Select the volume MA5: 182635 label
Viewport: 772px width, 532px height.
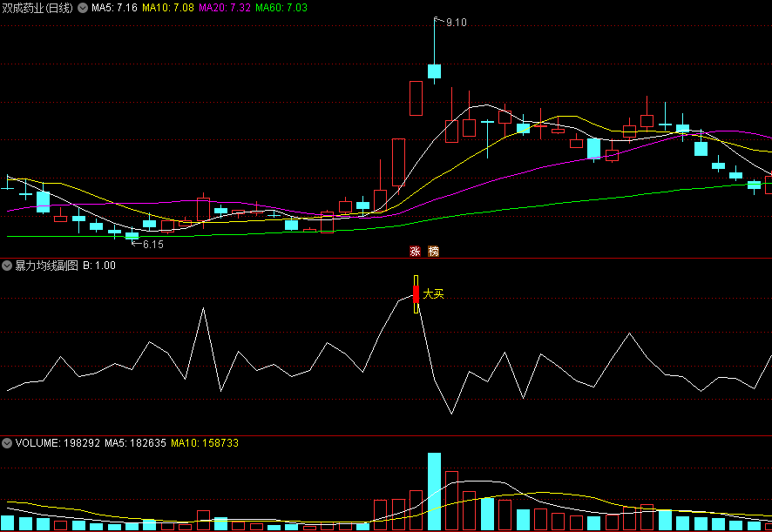(x=135, y=443)
